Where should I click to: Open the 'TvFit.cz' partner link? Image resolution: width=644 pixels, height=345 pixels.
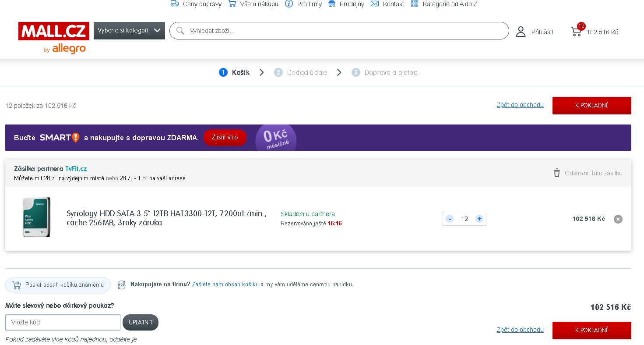pos(76,169)
